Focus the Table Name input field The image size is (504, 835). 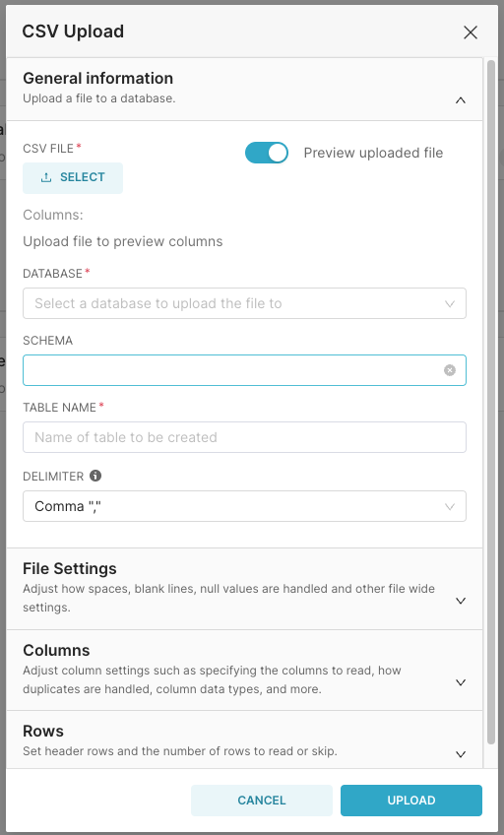tap(244, 437)
